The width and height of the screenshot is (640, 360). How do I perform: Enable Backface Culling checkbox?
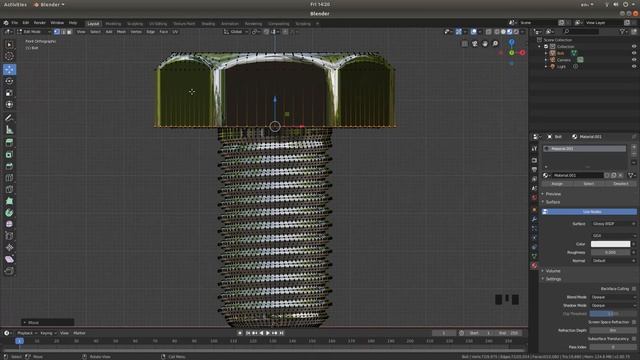click(x=634, y=289)
